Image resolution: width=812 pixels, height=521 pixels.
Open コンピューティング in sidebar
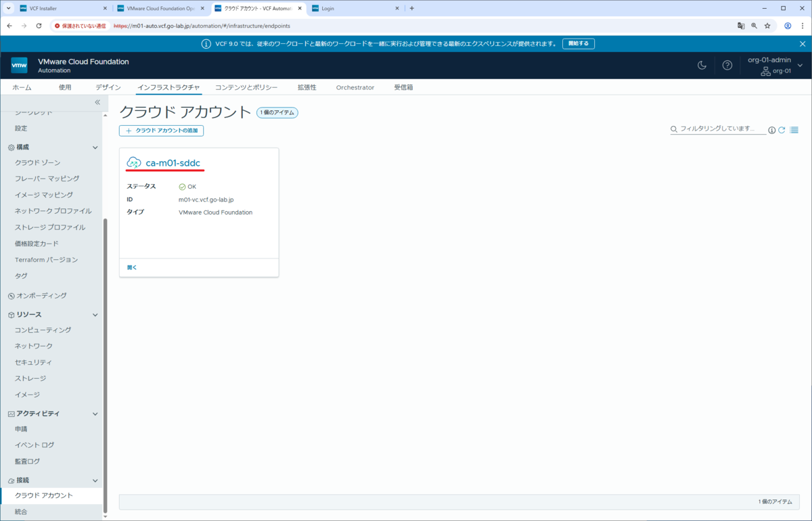coord(43,330)
